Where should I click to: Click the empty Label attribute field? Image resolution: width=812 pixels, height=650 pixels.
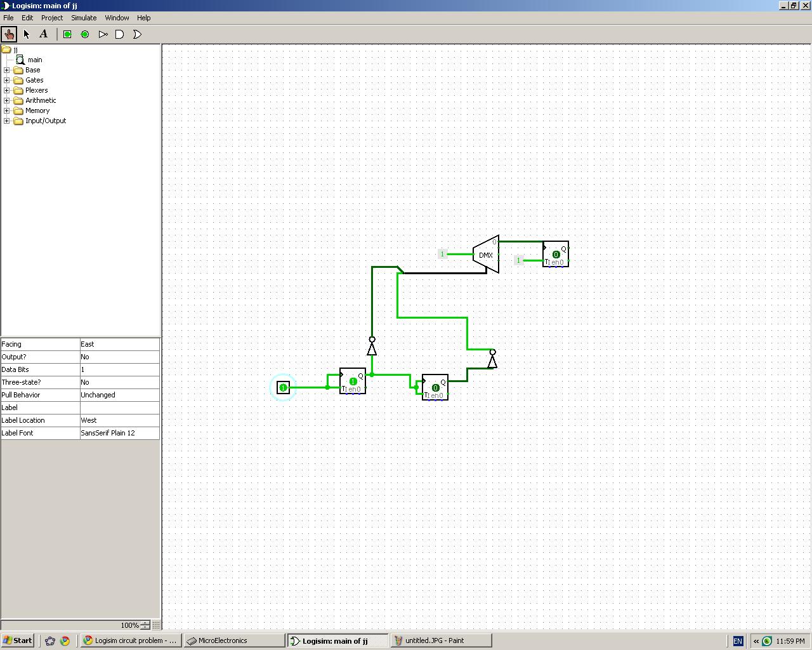119,408
